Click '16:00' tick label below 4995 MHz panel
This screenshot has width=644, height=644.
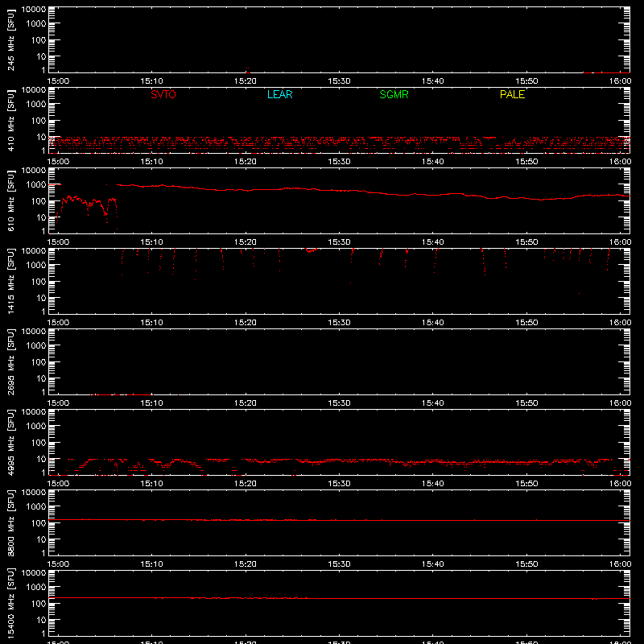click(x=620, y=484)
